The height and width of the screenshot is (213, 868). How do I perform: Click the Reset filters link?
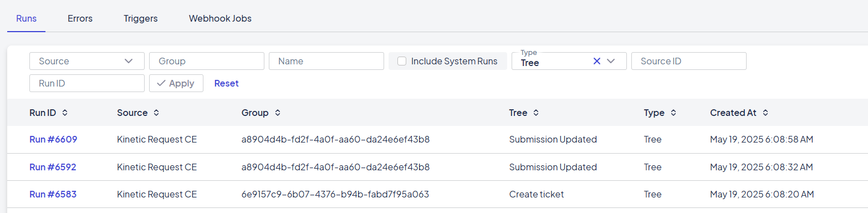(226, 83)
